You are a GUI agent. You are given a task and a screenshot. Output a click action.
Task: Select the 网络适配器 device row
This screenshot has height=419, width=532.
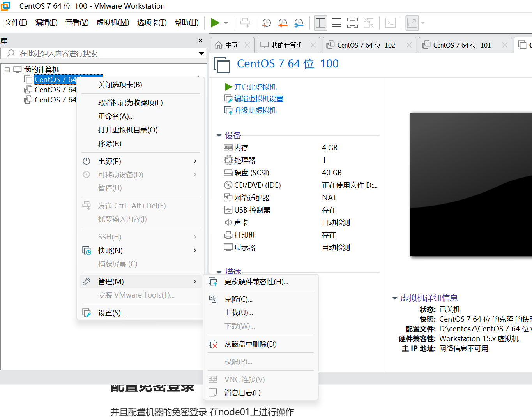(301, 198)
